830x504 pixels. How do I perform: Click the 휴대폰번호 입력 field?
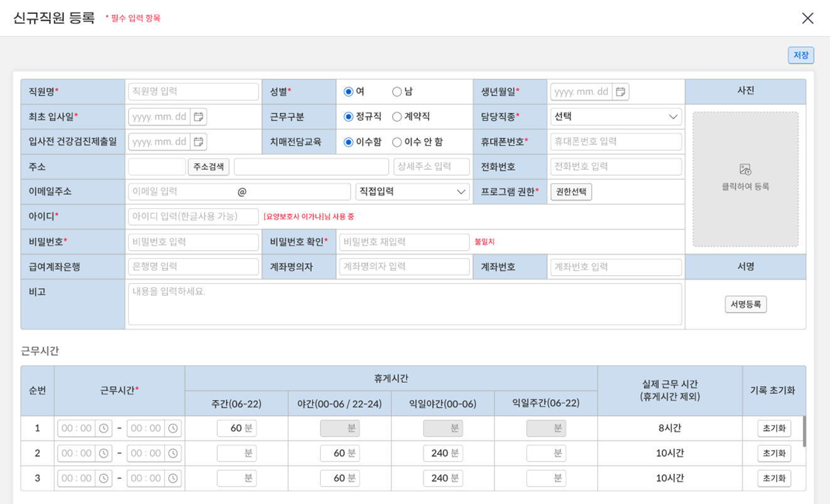[616, 142]
